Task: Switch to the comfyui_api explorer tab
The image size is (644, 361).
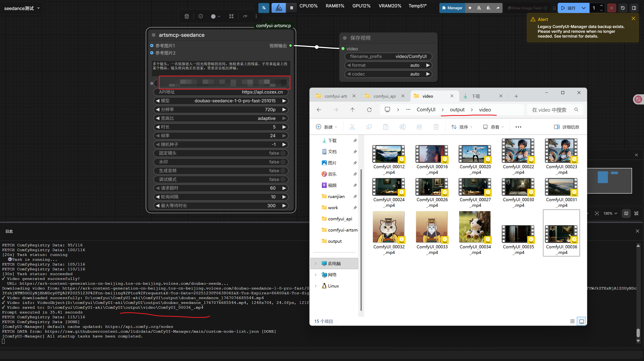Action: (x=384, y=96)
